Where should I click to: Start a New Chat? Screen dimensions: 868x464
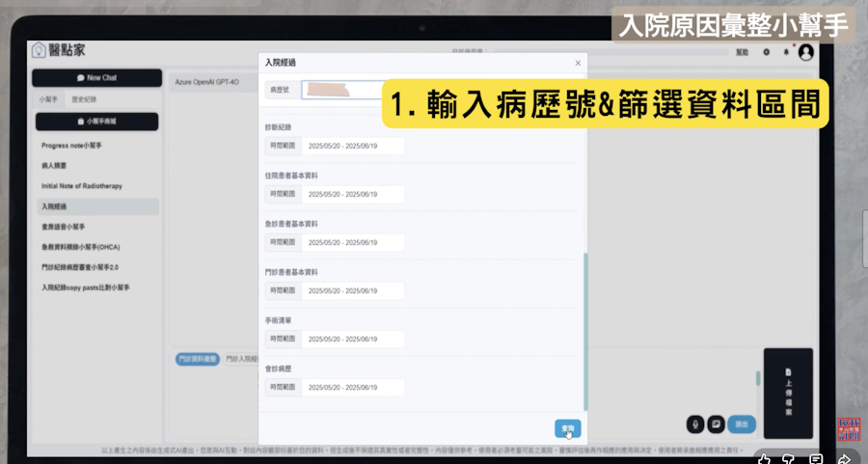(96, 78)
